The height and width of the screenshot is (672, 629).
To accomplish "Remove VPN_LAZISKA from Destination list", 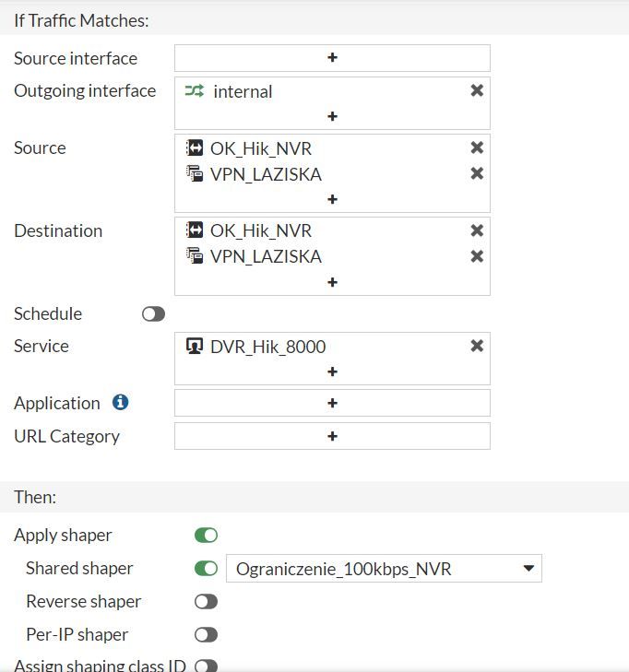I will [x=477, y=256].
